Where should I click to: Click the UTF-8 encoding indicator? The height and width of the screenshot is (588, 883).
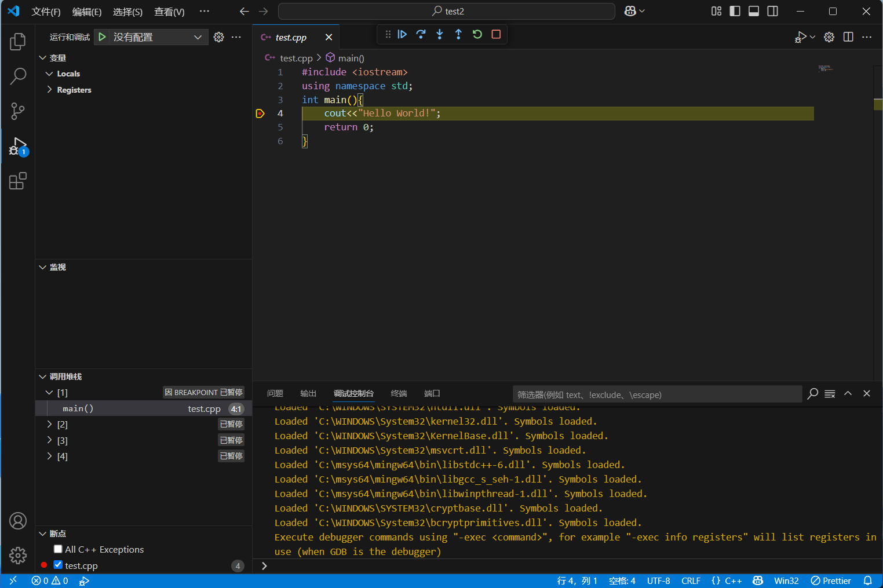coord(658,581)
